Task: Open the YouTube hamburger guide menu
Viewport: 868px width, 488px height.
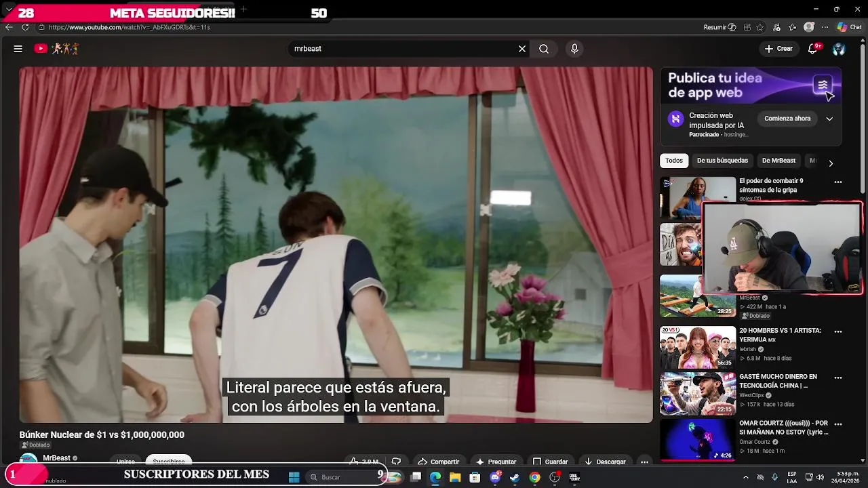Action: pos(18,49)
